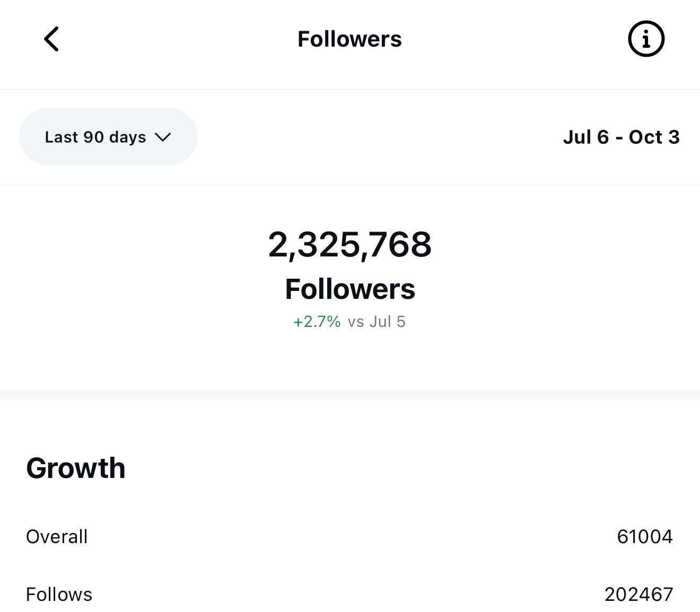
Task: Open the info icon in the header
Action: 646,39
